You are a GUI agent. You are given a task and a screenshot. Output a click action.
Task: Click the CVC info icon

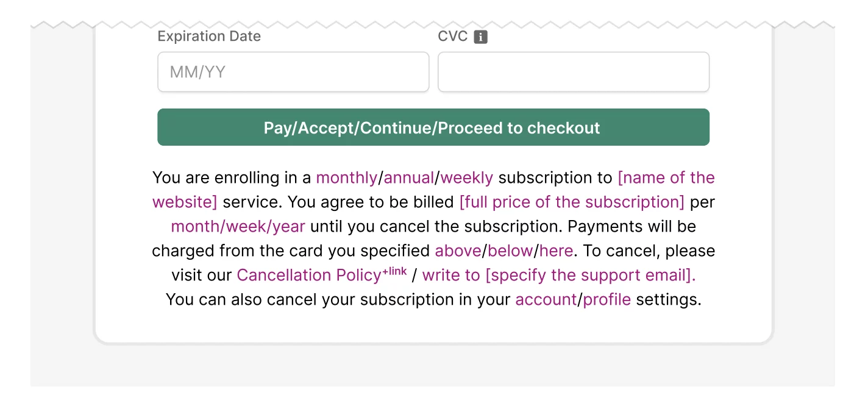click(x=481, y=37)
